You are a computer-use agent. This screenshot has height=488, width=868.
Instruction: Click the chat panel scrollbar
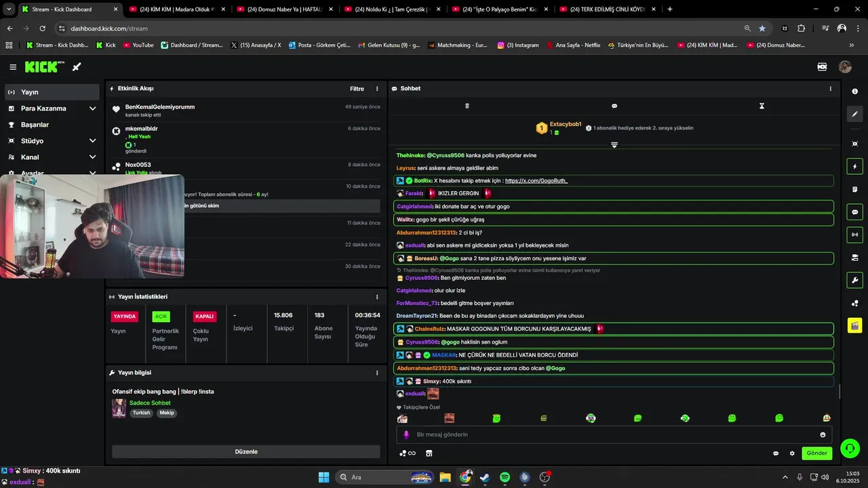(840, 392)
